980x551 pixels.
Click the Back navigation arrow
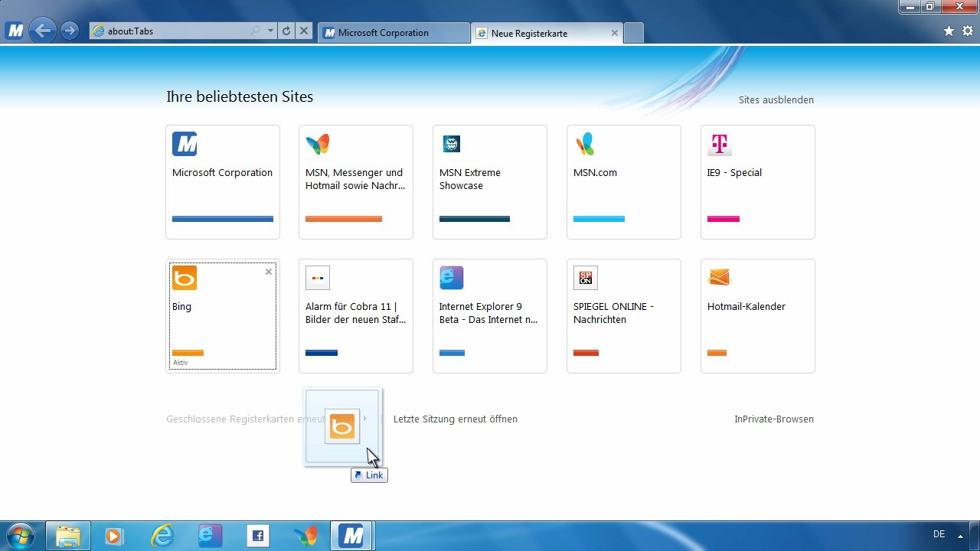(43, 31)
